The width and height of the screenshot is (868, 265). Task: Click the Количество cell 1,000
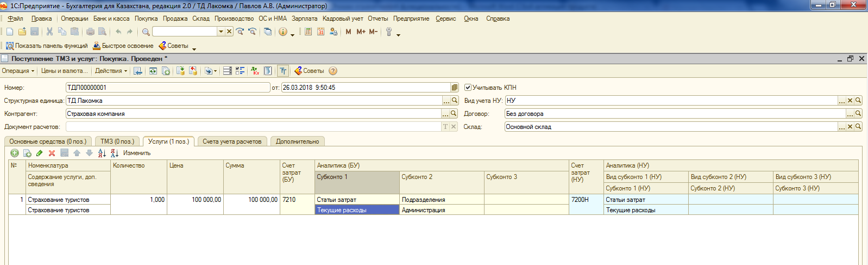(x=139, y=200)
